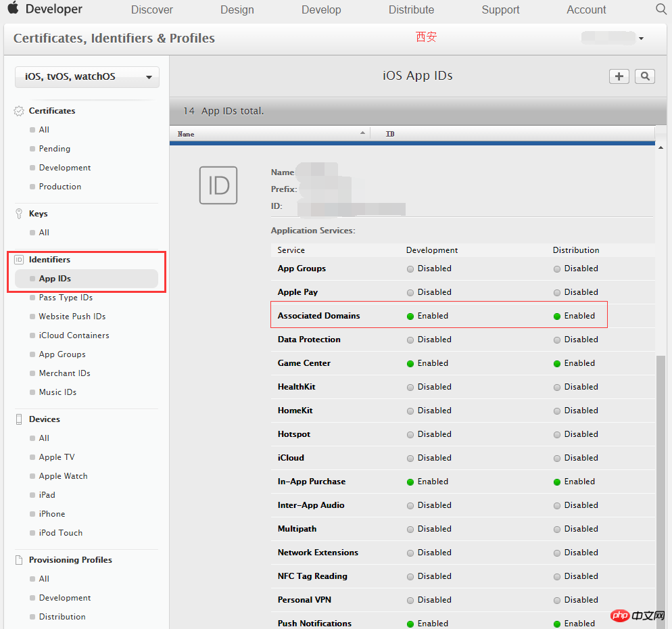Click the Provisioning Profiles document icon
672x629 pixels.
pos(19,560)
